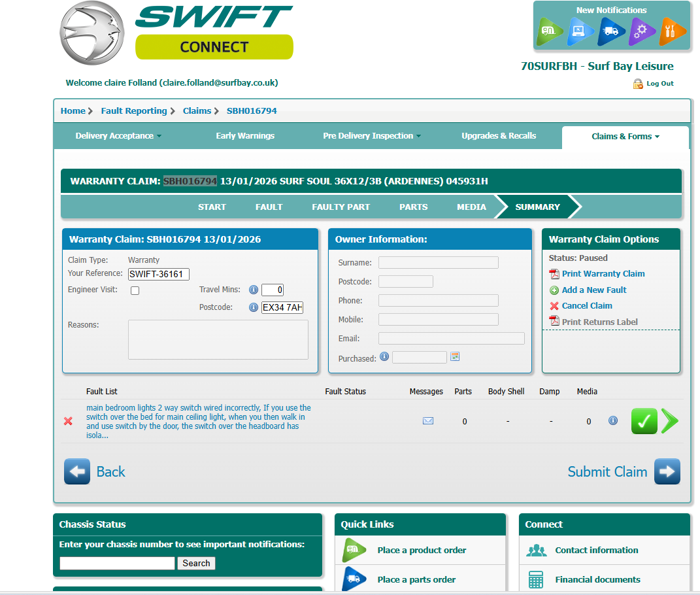Open the Early Warnings tab
700x595 pixels.
245,136
